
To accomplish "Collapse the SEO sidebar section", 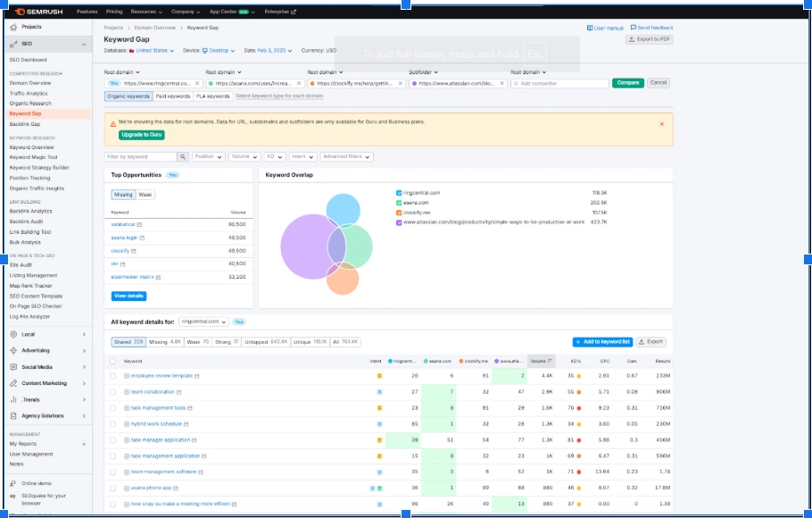I will 84,45.
